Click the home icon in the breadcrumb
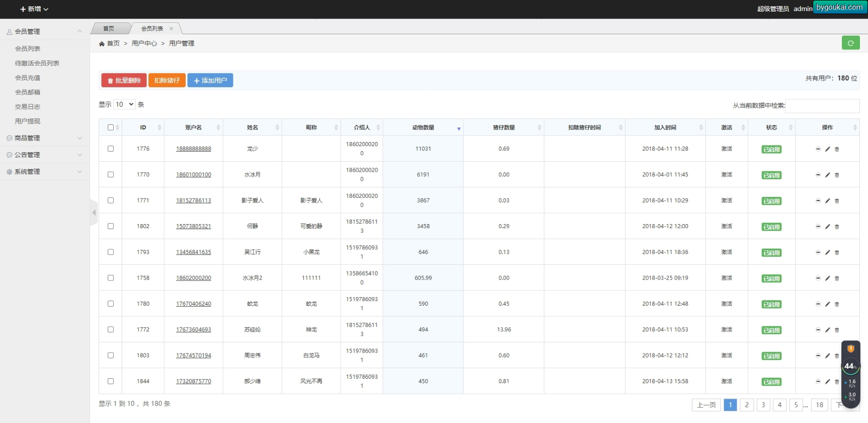This screenshot has height=423, width=868. tap(102, 44)
